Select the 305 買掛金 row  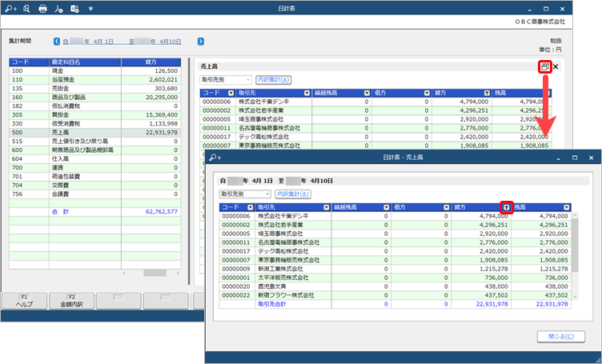[x=94, y=115]
